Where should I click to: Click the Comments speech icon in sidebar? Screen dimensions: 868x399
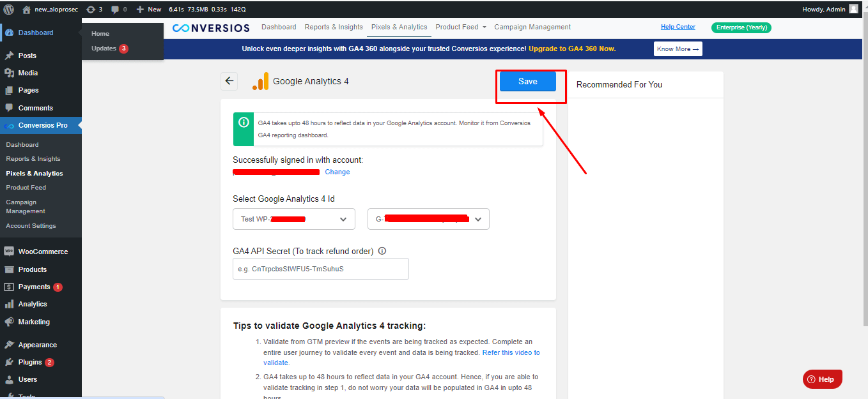click(x=9, y=108)
